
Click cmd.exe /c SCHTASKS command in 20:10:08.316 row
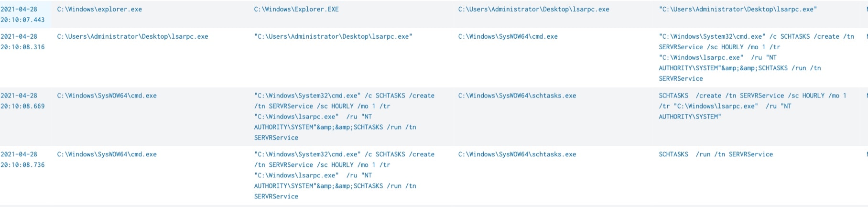pos(755,57)
